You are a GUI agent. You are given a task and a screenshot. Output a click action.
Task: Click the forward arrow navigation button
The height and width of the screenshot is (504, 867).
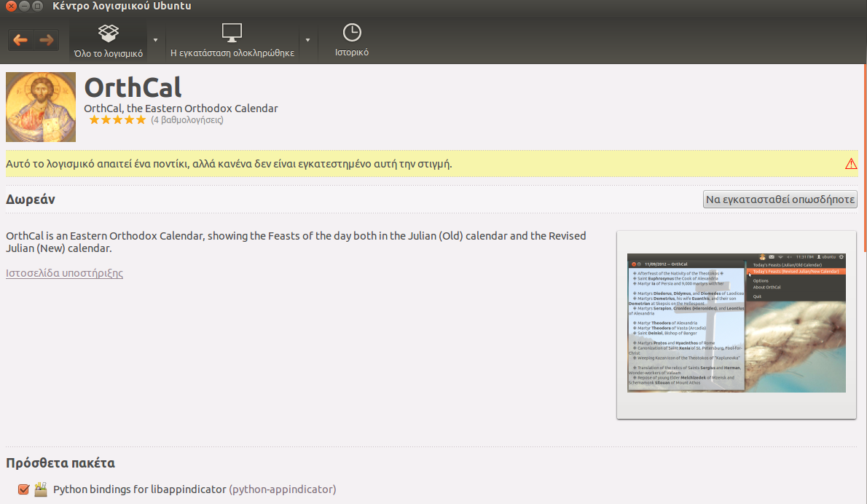46,40
